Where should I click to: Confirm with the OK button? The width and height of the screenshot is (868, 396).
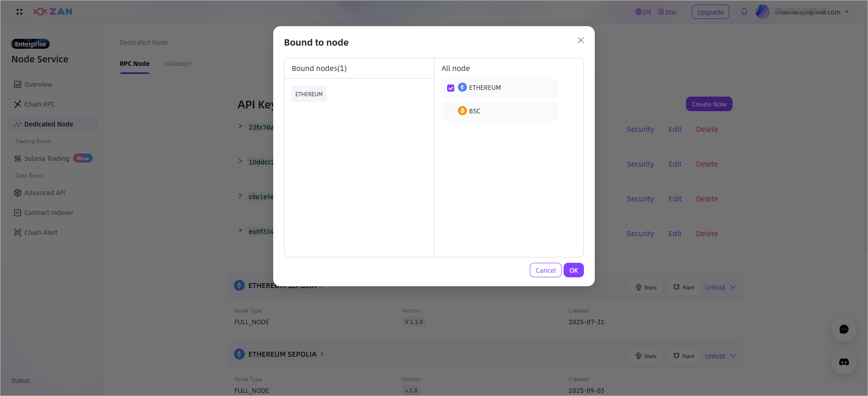[x=574, y=270]
